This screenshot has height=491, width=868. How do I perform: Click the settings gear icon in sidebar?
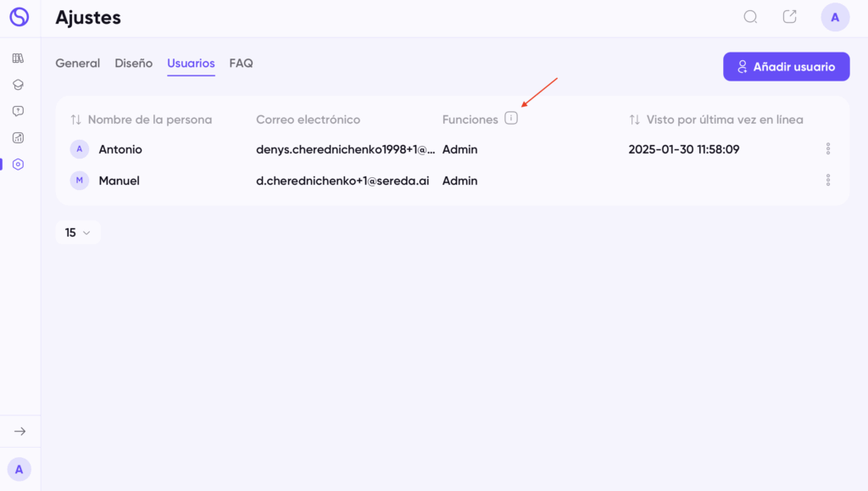point(19,165)
